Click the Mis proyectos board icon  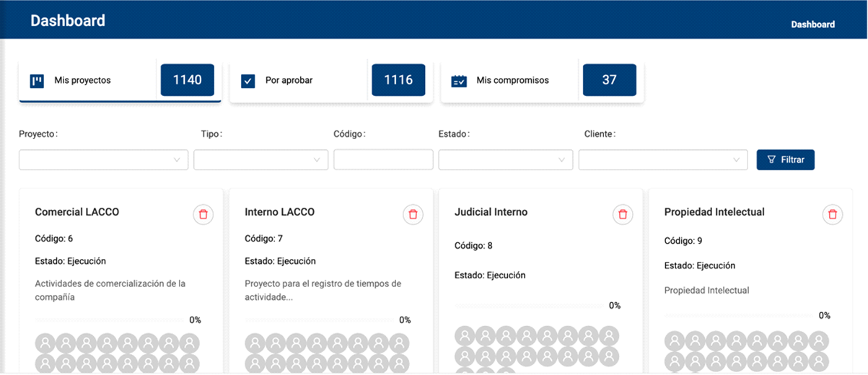click(37, 81)
